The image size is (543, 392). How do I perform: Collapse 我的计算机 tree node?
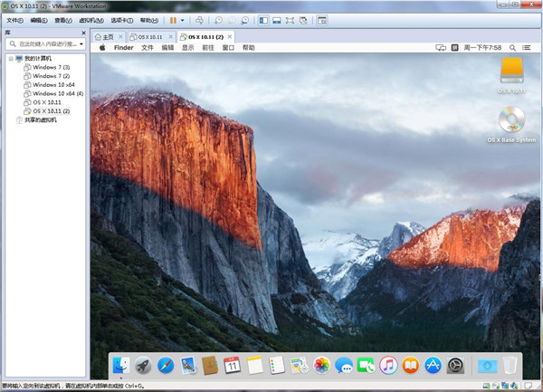[11, 59]
